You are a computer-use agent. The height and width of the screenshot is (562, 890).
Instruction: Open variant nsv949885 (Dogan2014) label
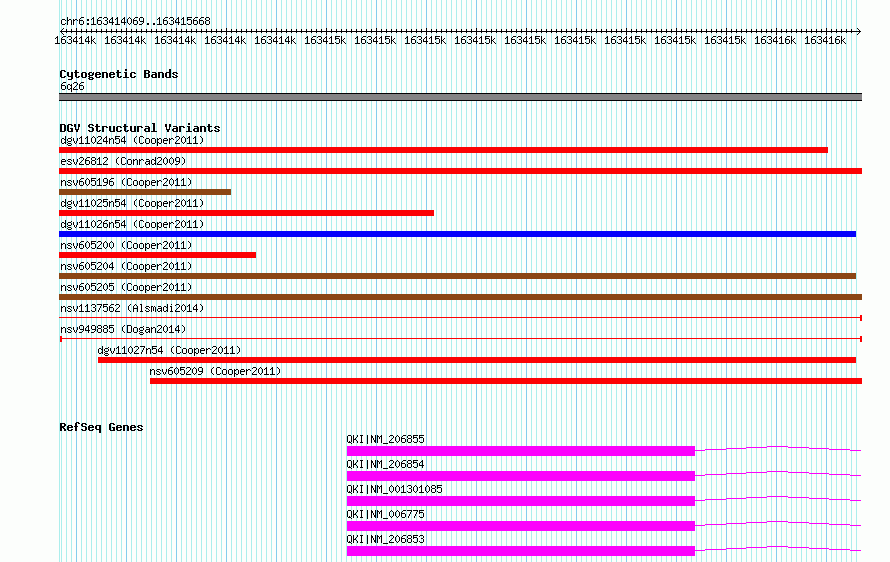click(x=123, y=329)
